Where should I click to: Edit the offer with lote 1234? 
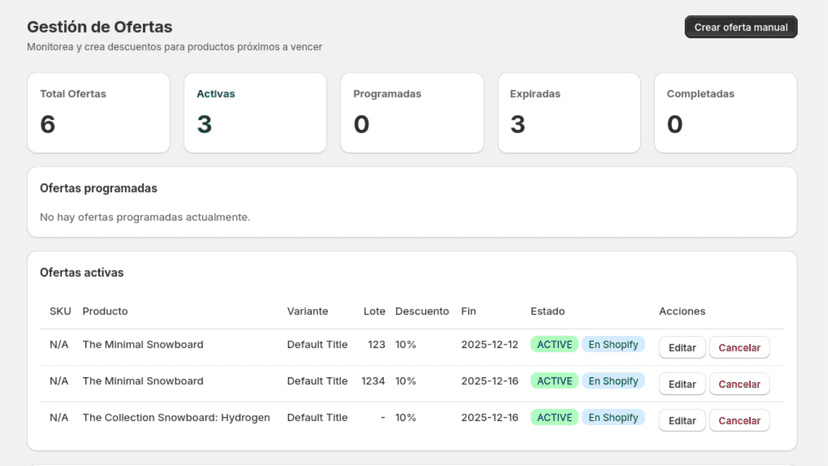pyautogui.click(x=682, y=384)
